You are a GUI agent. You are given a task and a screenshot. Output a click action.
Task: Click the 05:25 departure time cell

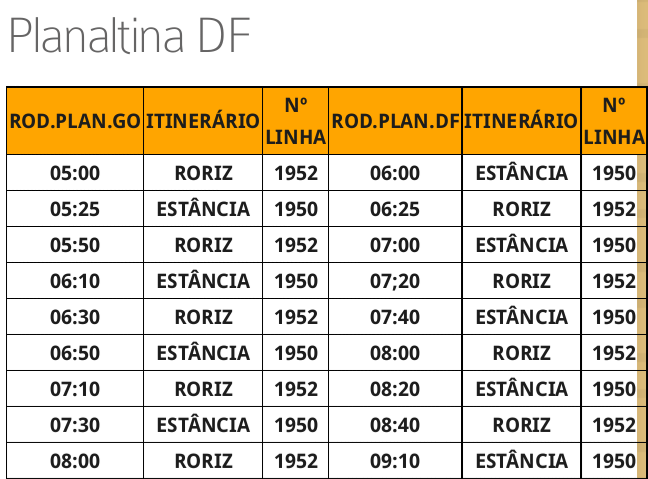pyautogui.click(x=75, y=209)
